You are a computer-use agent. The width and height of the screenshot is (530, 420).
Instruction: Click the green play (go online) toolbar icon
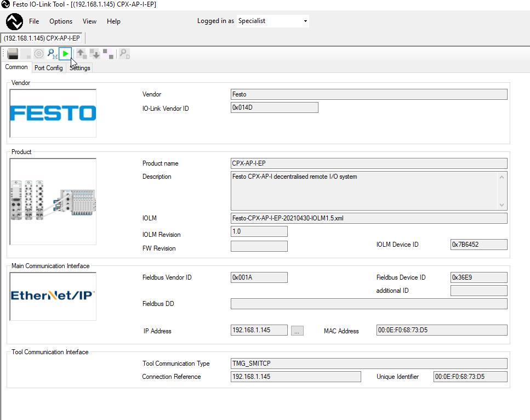pyautogui.click(x=65, y=54)
